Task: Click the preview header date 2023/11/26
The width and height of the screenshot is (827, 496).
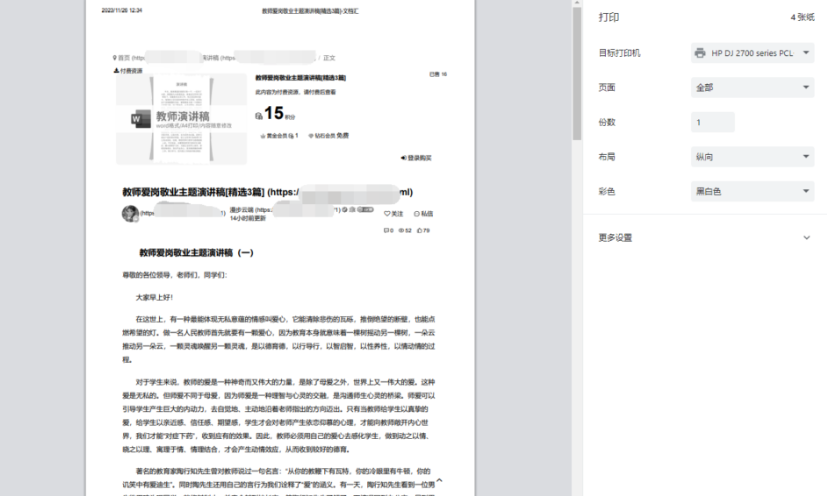Action: (x=122, y=11)
